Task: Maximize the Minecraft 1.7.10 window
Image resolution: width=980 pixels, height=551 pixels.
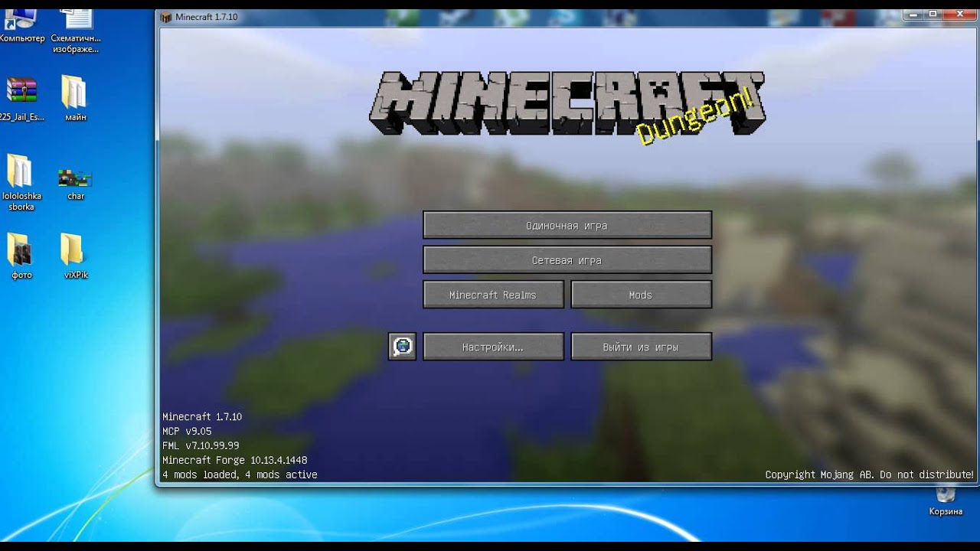Action: point(934,14)
